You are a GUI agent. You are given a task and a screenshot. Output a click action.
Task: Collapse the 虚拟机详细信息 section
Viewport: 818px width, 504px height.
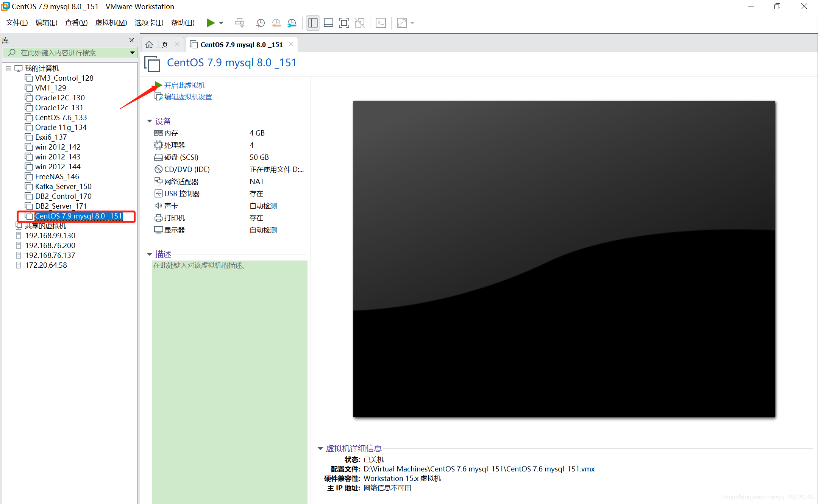320,448
